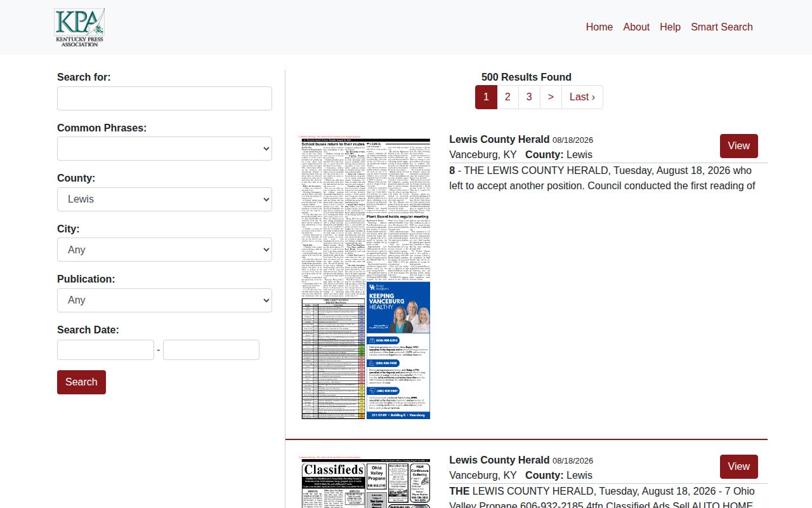Click the Search Date start field
The width and height of the screenshot is (812, 508).
(x=105, y=350)
